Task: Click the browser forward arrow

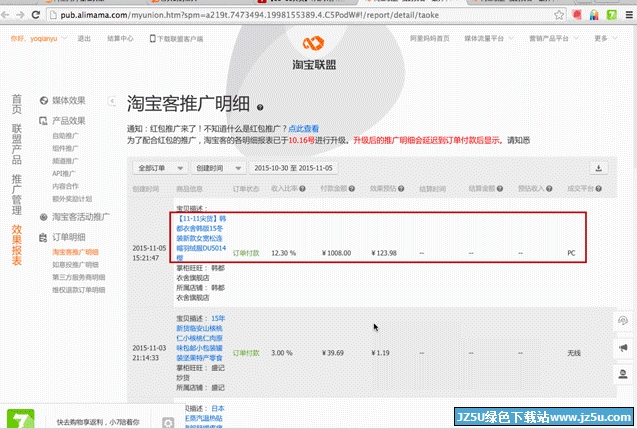Action: (x=20, y=15)
